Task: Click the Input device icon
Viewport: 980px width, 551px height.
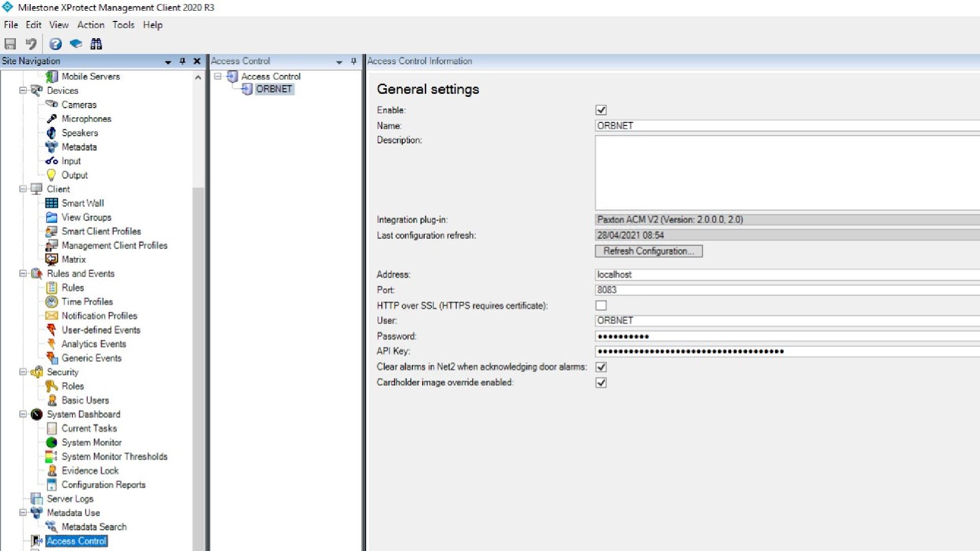Action: (x=52, y=161)
